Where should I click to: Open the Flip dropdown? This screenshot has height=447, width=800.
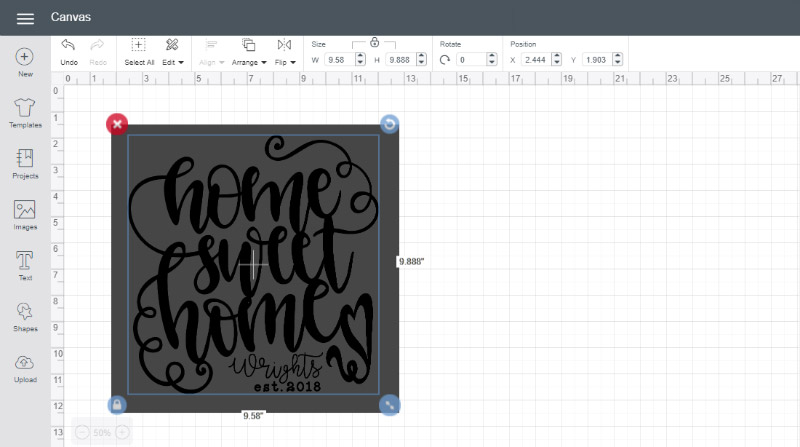pos(285,52)
